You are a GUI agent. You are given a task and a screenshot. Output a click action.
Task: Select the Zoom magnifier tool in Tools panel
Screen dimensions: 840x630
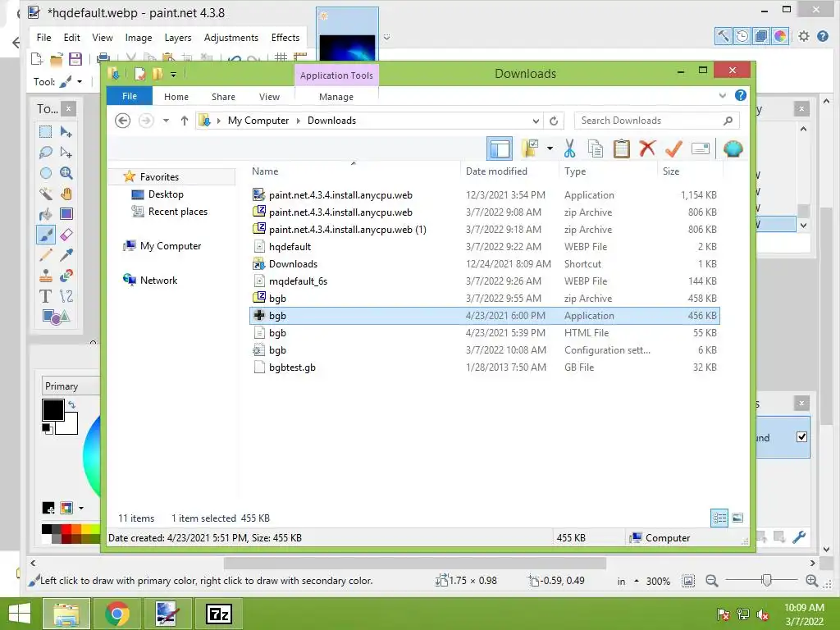coord(66,173)
